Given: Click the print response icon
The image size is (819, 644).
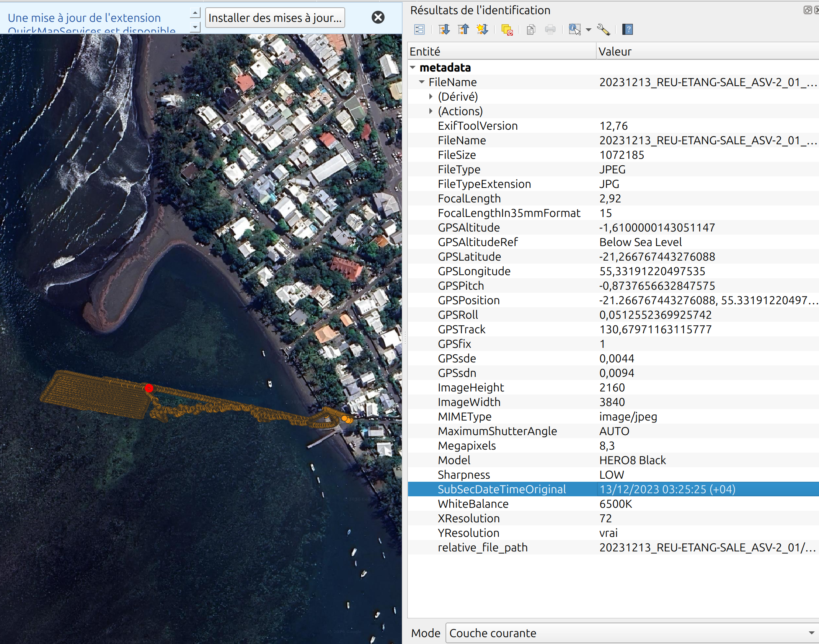Looking at the screenshot, I should (550, 29).
